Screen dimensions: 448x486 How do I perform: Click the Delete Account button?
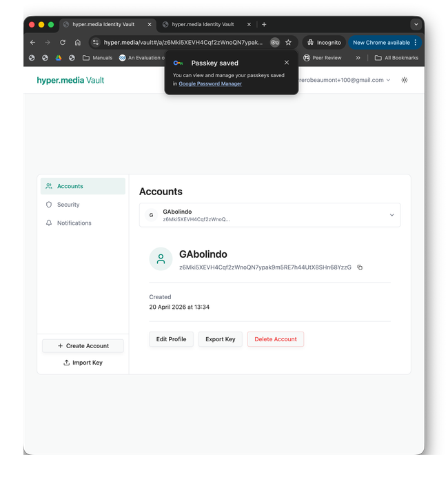[x=275, y=339]
